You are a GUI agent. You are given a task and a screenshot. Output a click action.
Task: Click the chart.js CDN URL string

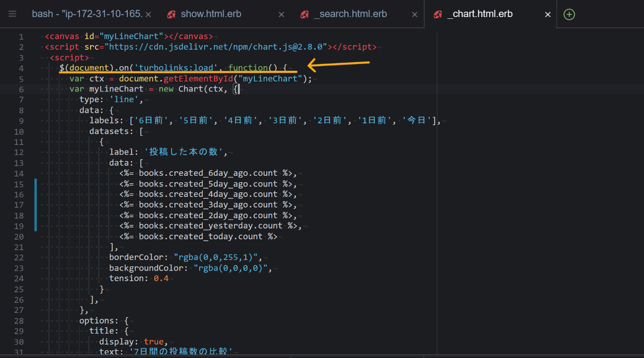tap(216, 47)
